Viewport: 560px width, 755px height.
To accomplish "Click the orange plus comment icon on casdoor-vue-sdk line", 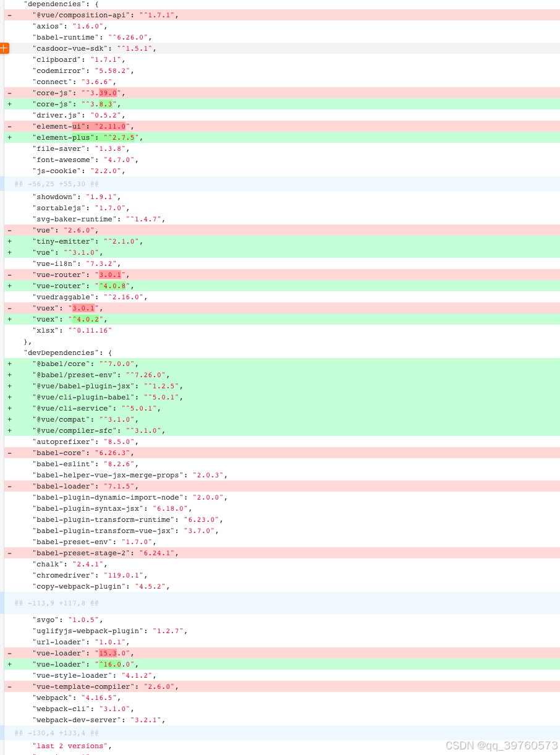I will tap(4, 48).
